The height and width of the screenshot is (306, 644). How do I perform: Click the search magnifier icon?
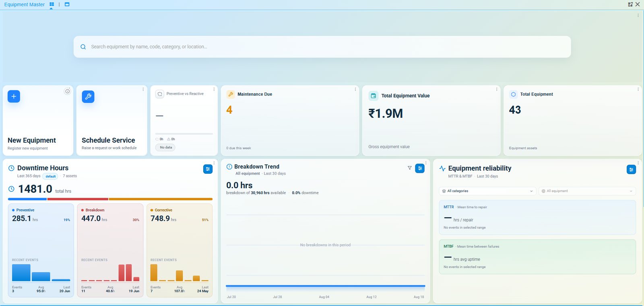pyautogui.click(x=83, y=47)
